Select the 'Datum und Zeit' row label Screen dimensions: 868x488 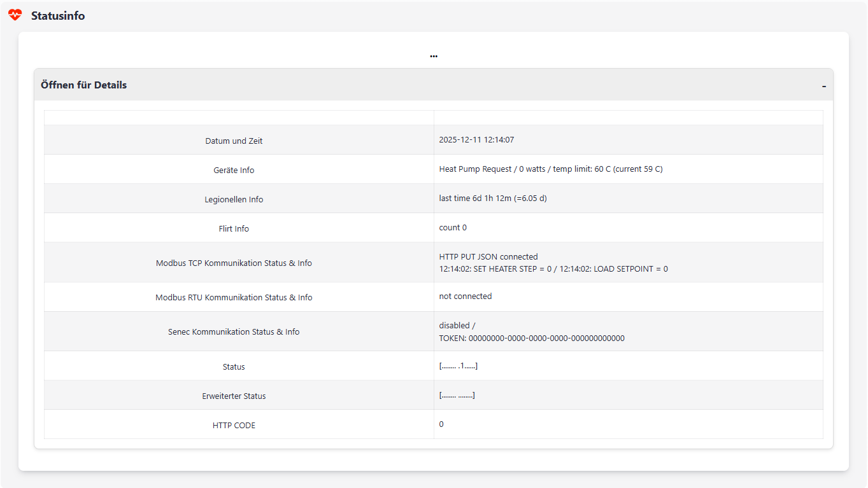pyautogui.click(x=234, y=141)
